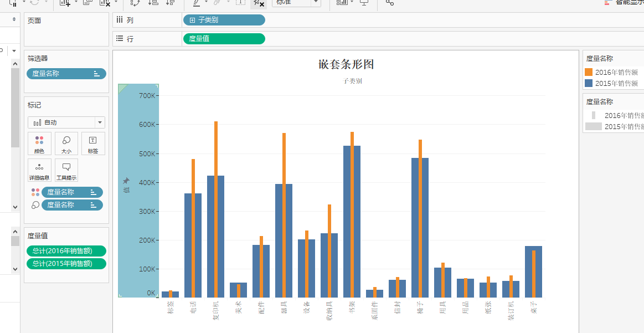Open the show/hide cards dropdown arrow
Viewport: 644px width, 333px height.
[x=352, y=2]
